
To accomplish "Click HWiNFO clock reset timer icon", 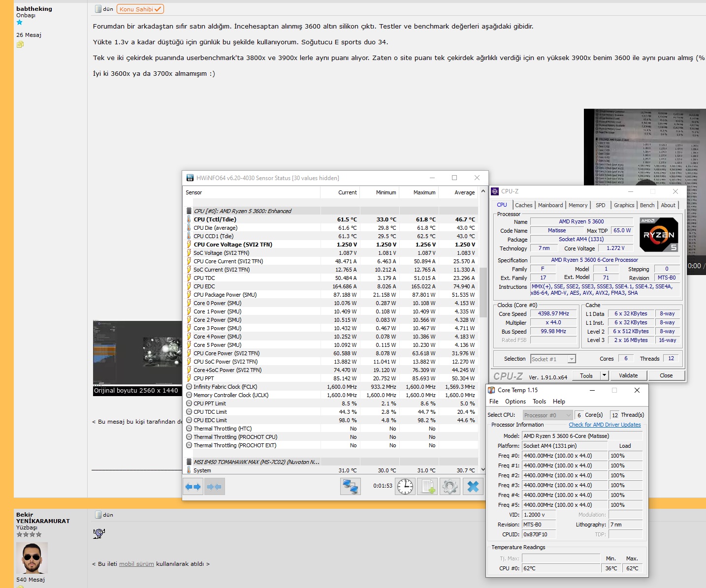I will coord(406,487).
